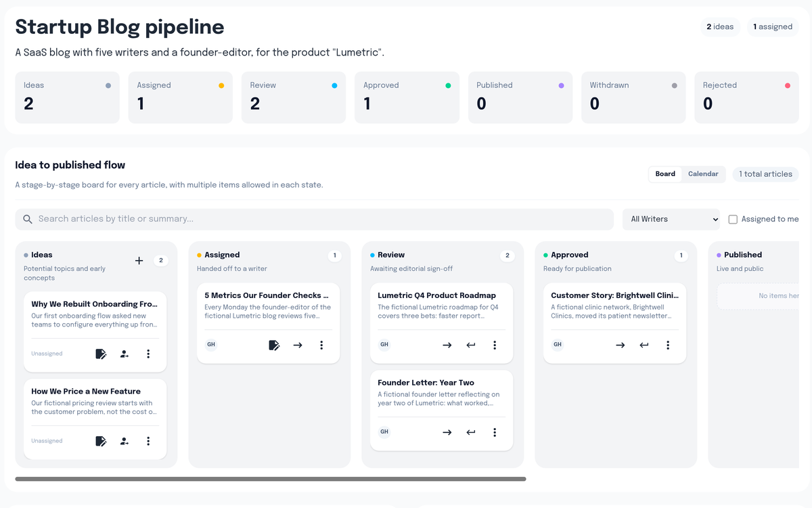Viewport: 812px width, 508px height.
Task: Focus the article search field
Action: pos(315,219)
